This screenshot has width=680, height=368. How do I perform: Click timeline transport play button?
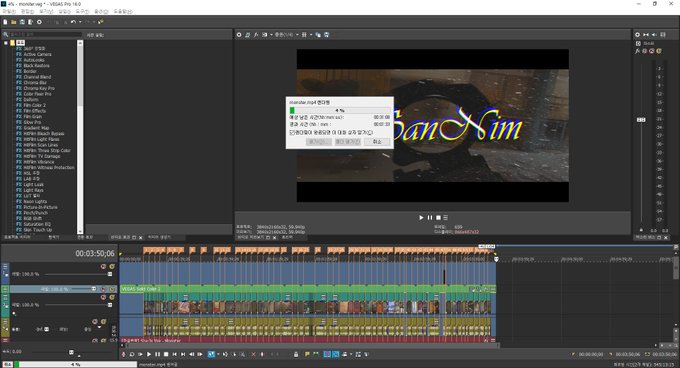[149, 354]
